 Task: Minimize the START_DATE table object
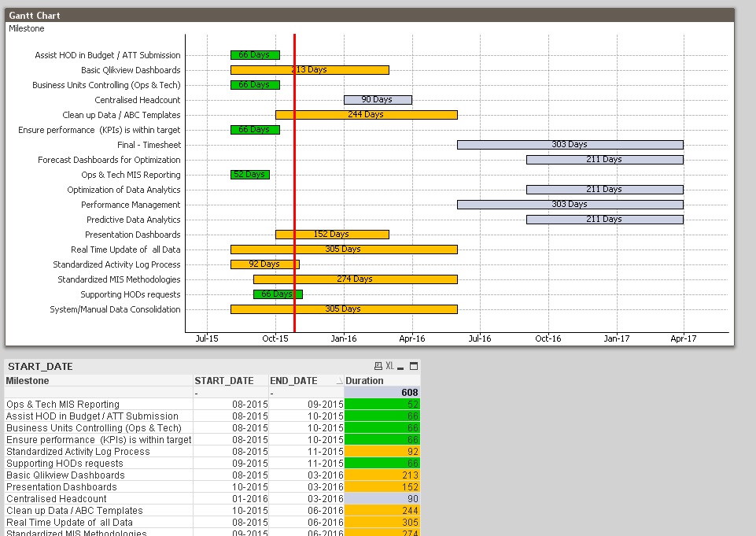[x=401, y=367]
